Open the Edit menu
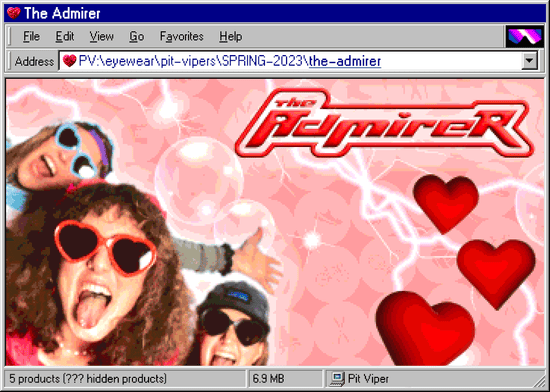Screen dimensions: 550x392 click(x=65, y=36)
